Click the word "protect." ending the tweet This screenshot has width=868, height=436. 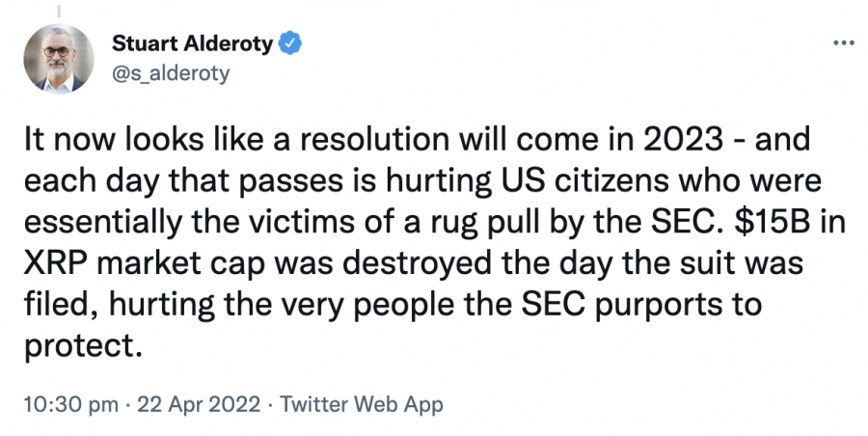coord(80,347)
